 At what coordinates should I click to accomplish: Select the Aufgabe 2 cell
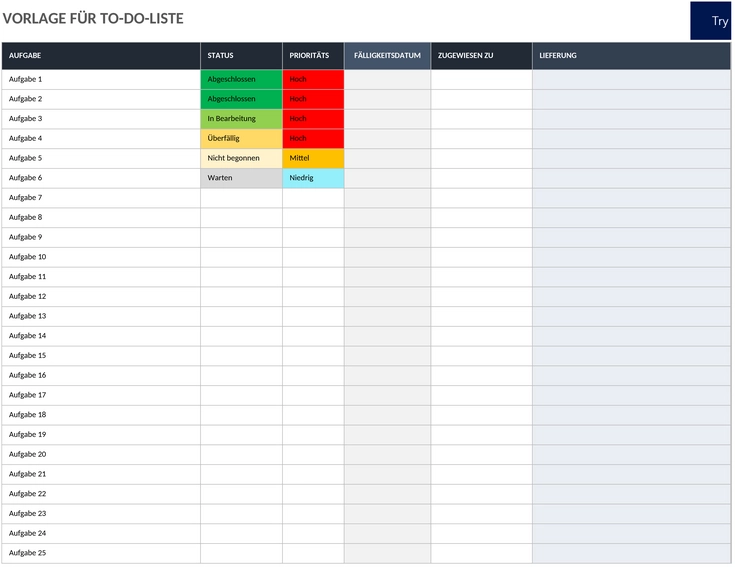[x=101, y=99]
